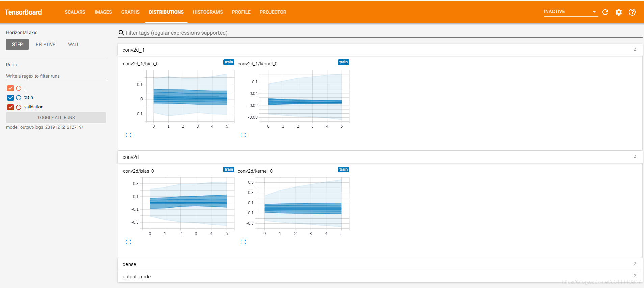Switch to the GRAPHS tab
The height and width of the screenshot is (288, 644).
(130, 12)
